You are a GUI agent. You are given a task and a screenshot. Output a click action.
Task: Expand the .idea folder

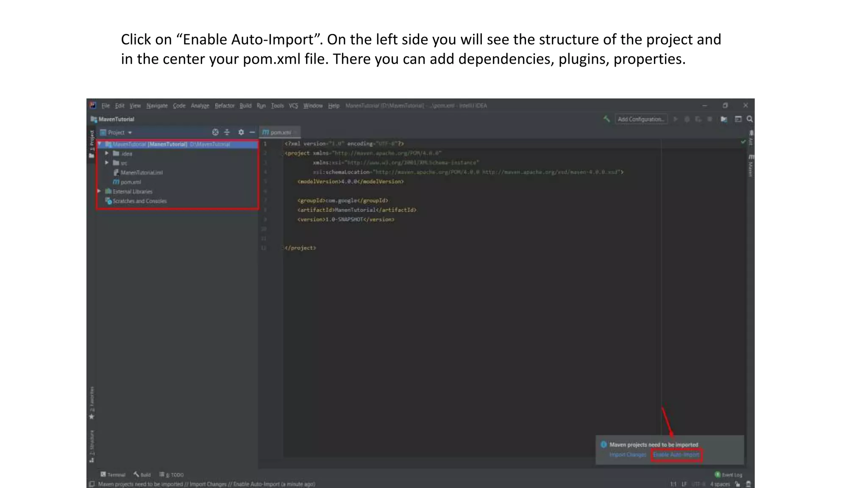tap(107, 153)
